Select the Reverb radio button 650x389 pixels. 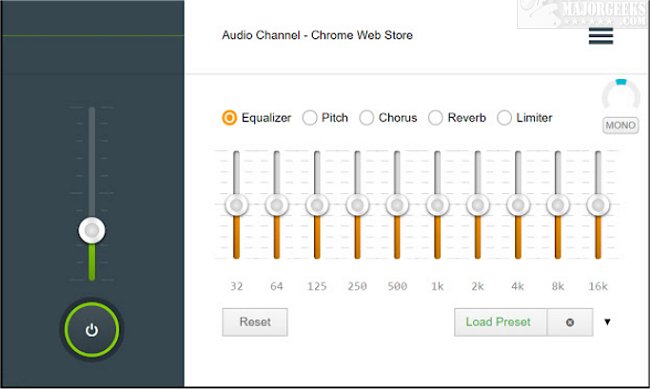click(435, 118)
